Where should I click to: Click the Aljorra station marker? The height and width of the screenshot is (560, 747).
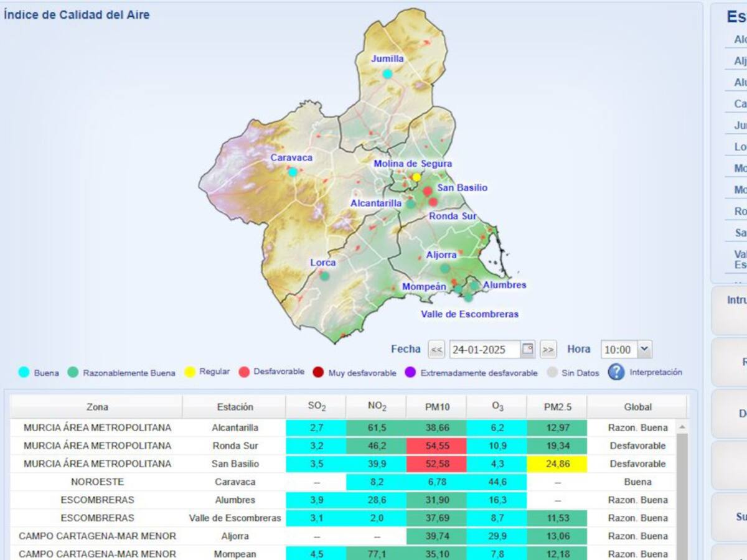click(445, 268)
